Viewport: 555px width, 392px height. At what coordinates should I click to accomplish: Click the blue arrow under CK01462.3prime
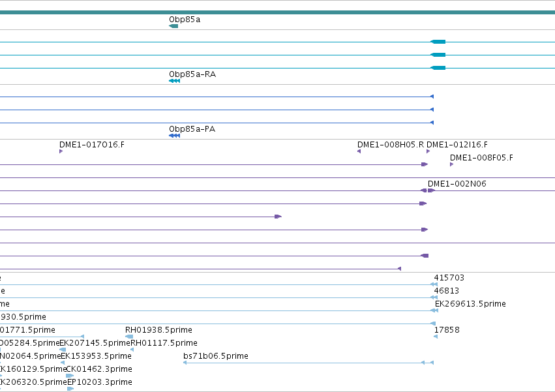pyautogui.click(x=70, y=376)
